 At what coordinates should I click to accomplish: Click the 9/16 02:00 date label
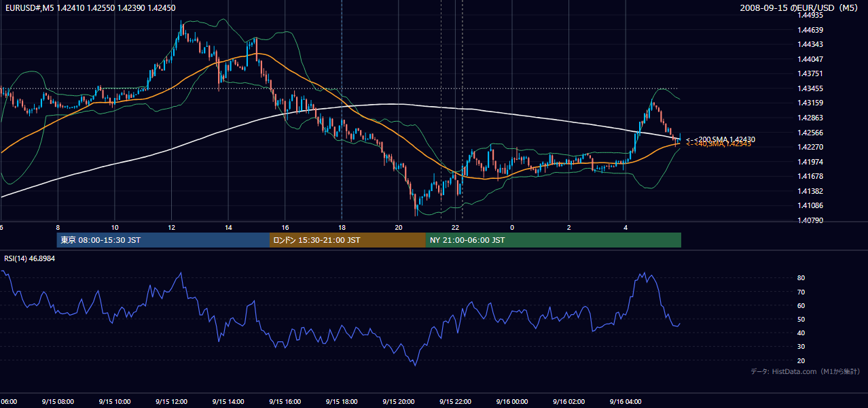coord(568,402)
